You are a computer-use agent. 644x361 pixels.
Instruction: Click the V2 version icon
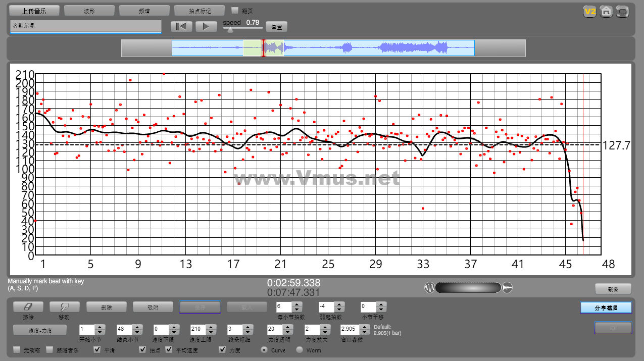[x=589, y=12]
